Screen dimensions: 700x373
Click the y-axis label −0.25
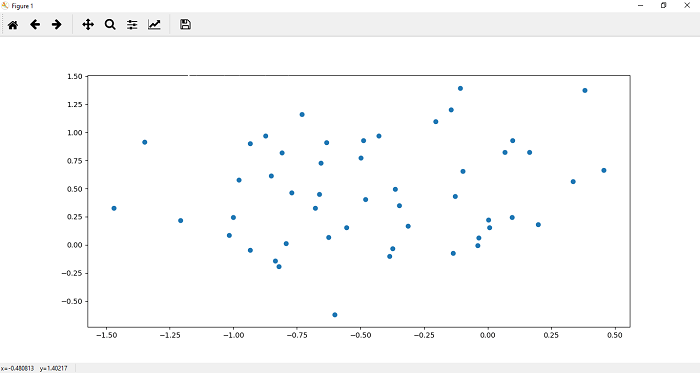[x=72, y=274]
